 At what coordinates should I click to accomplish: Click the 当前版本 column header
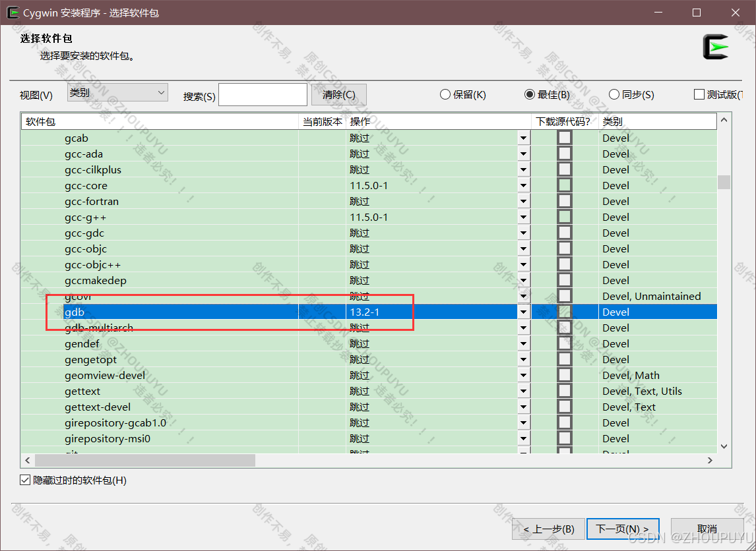coord(322,122)
